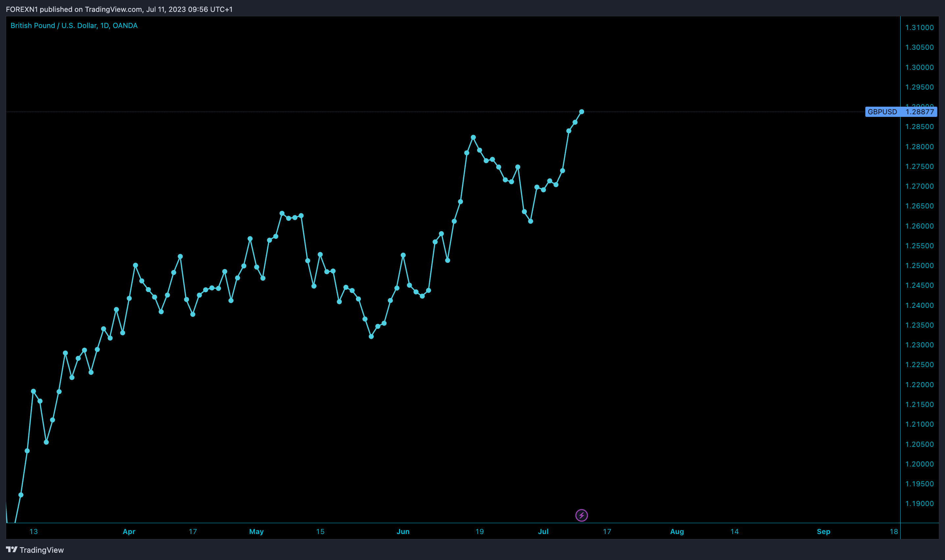Select the 1.21000 price axis label
The width and height of the screenshot is (945, 560).
[919, 424]
